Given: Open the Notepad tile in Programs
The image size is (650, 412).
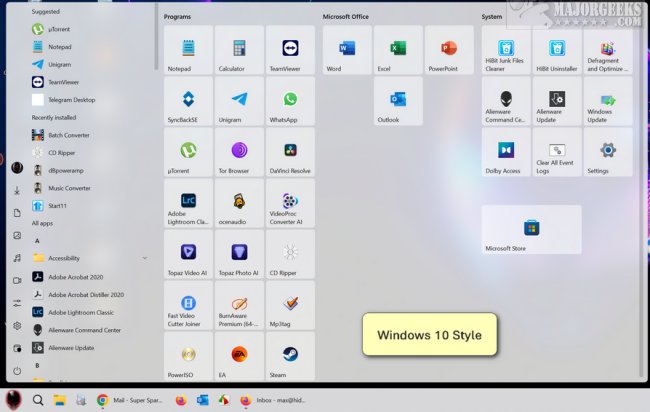Looking at the screenshot, I should click(188, 50).
